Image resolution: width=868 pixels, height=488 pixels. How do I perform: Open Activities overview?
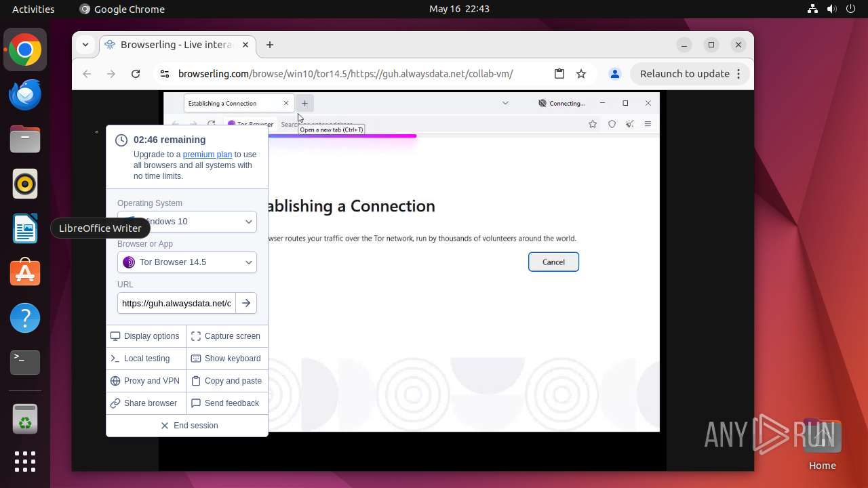[33, 9]
